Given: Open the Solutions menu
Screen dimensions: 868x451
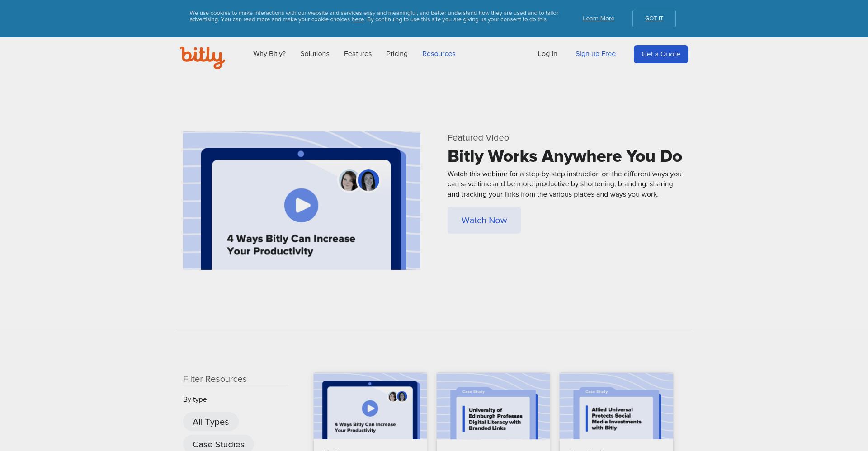Looking at the screenshot, I should (x=315, y=54).
